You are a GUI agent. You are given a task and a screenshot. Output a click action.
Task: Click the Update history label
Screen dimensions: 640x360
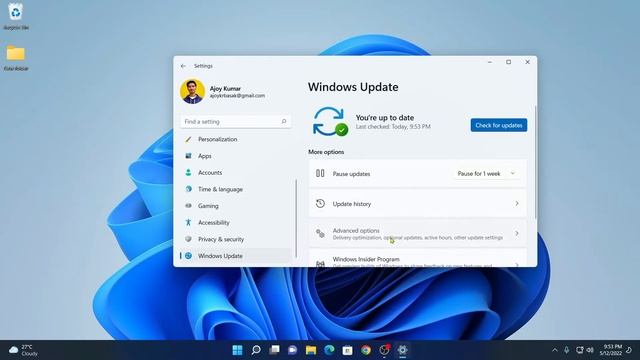(352, 204)
